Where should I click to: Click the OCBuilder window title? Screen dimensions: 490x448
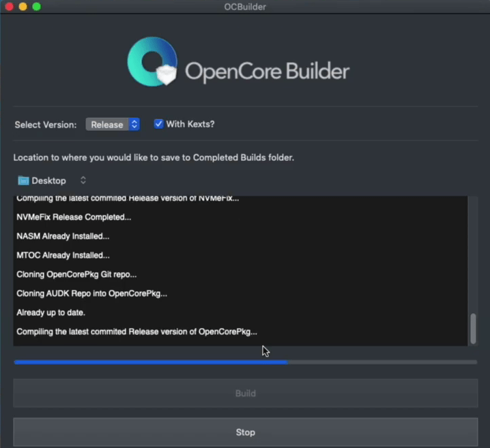pos(245,7)
